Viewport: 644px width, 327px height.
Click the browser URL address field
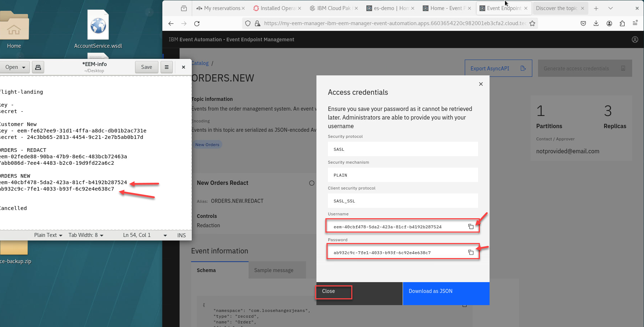[x=393, y=24]
